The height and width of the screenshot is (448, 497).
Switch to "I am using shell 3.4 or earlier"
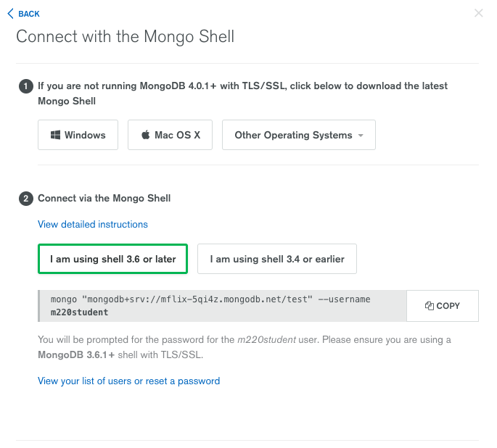point(277,259)
